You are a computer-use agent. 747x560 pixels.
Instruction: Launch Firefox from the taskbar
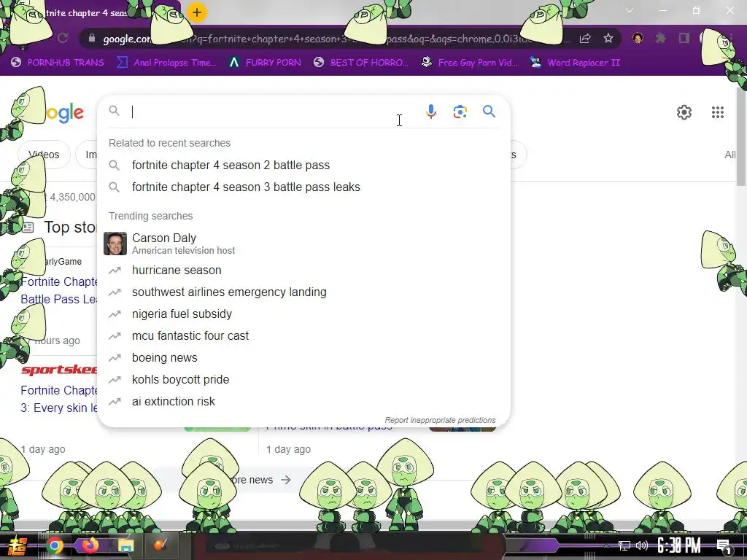point(90,545)
